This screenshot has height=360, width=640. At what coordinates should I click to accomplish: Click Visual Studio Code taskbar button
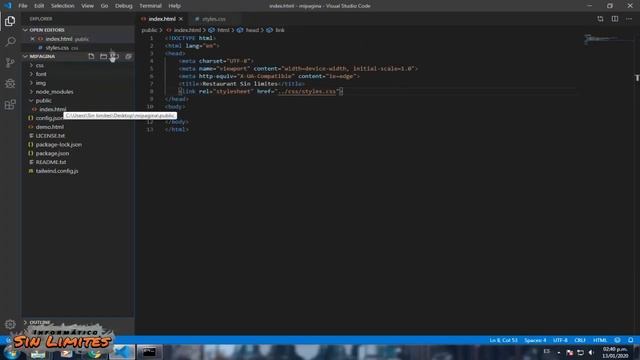click(x=122, y=352)
